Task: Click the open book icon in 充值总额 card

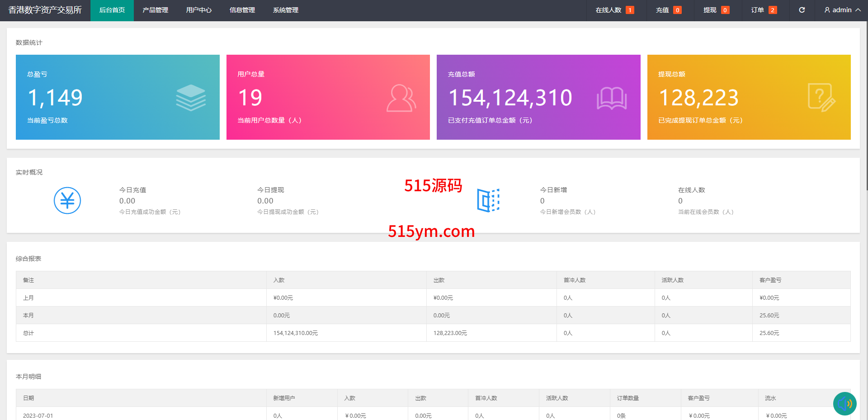Action: (612, 98)
